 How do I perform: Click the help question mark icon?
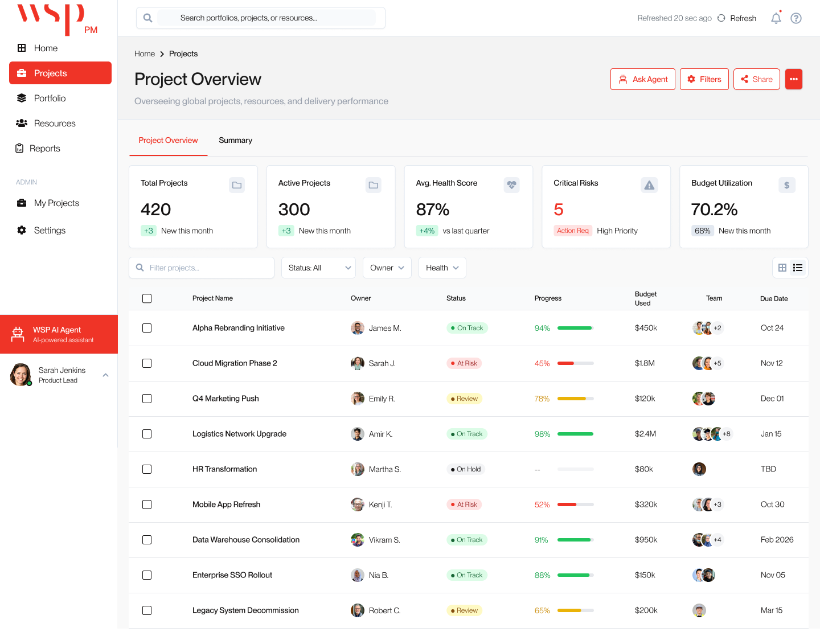pyautogui.click(x=796, y=18)
